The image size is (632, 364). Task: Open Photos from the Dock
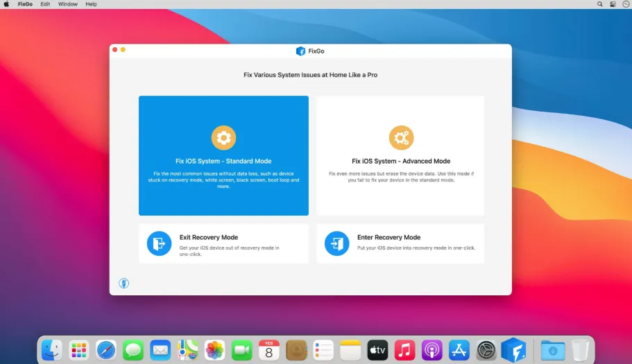[x=214, y=350]
